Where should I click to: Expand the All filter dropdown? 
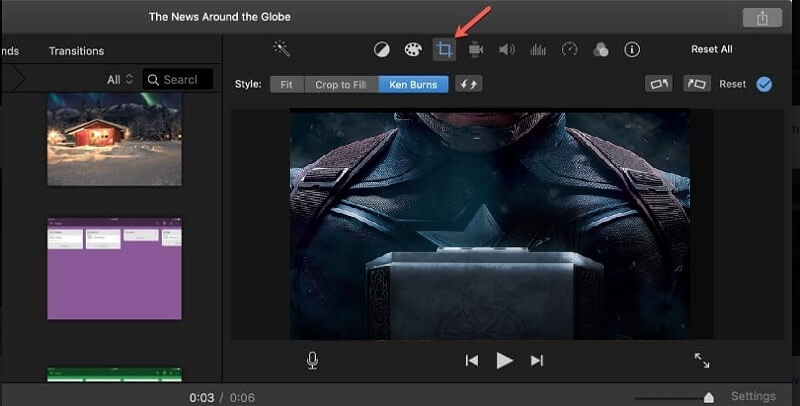tap(120, 80)
